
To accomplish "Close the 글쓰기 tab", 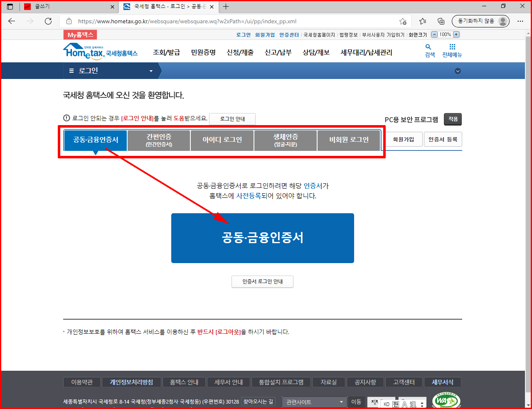I will tap(112, 7).
